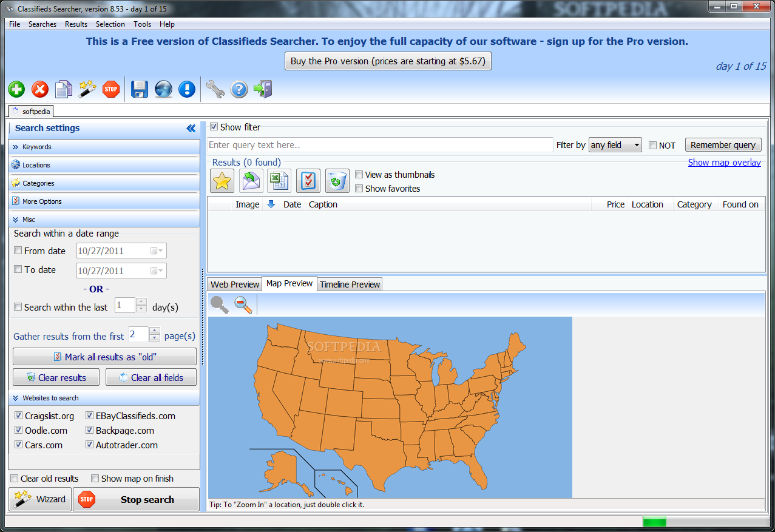Click the Stop search button
This screenshot has width=775, height=532.
[x=137, y=500]
